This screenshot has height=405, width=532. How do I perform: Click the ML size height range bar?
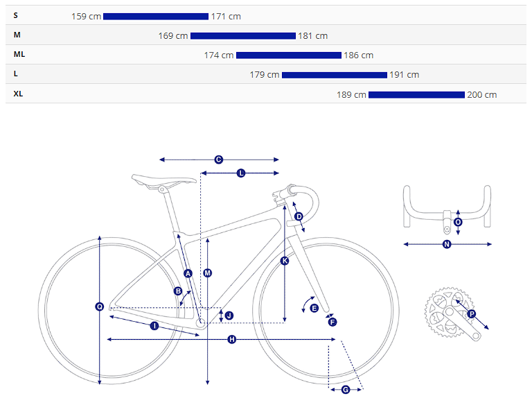coord(289,55)
